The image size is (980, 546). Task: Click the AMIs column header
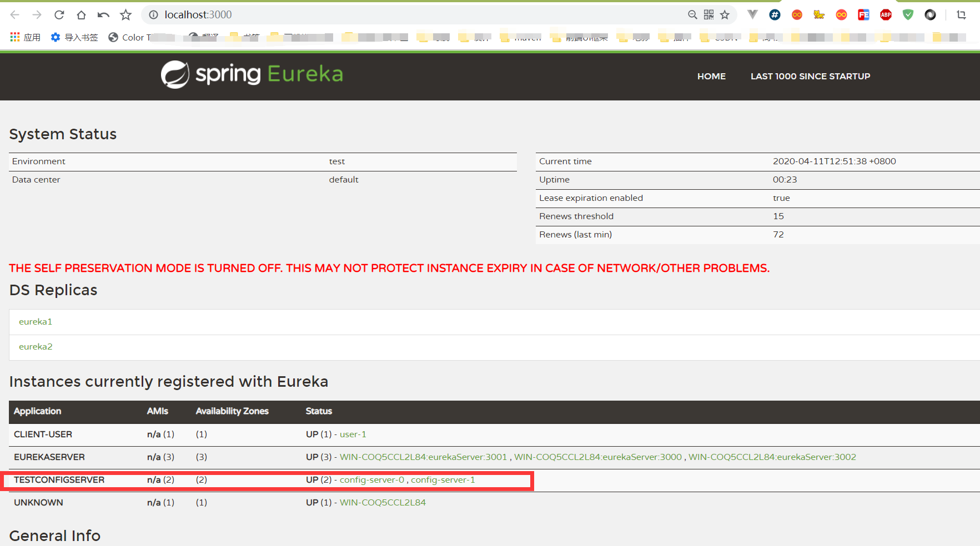click(158, 411)
